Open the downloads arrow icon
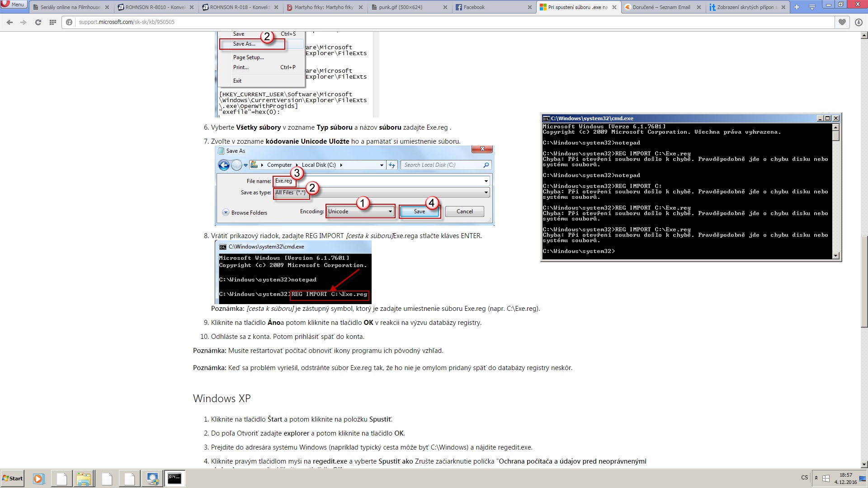 [x=859, y=22]
